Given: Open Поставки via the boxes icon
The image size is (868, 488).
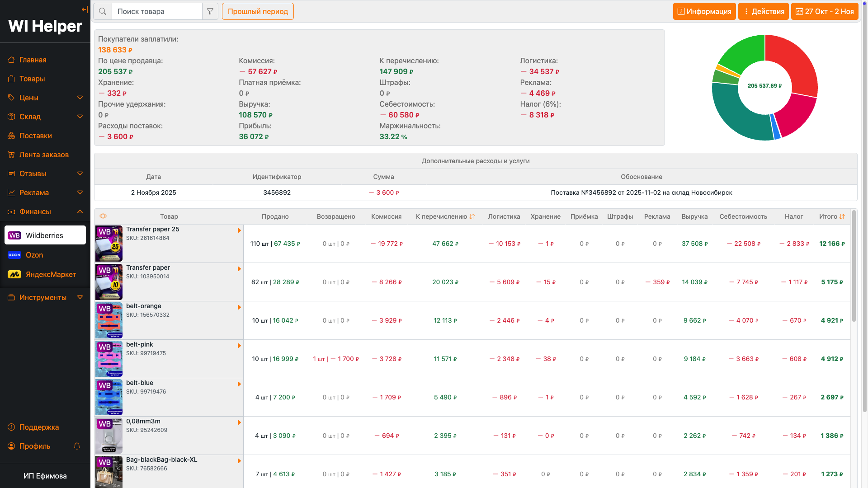Looking at the screenshot, I should [x=11, y=136].
